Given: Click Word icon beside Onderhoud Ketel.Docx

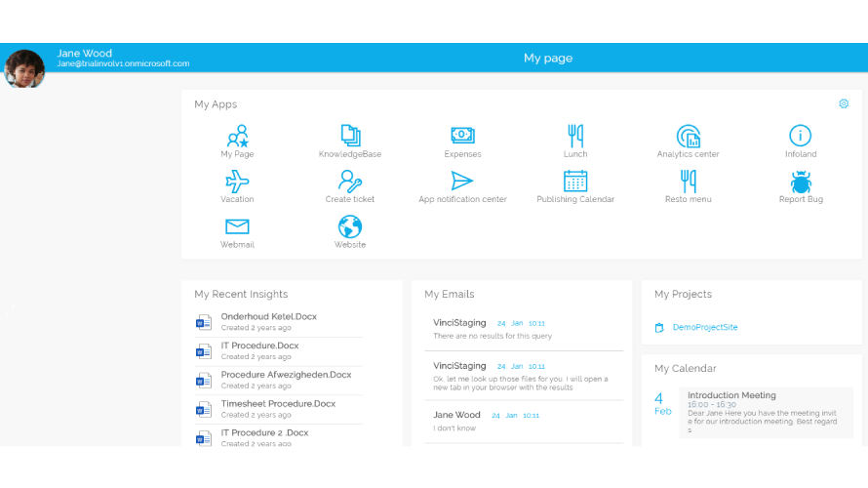Looking at the screenshot, I should tap(203, 322).
